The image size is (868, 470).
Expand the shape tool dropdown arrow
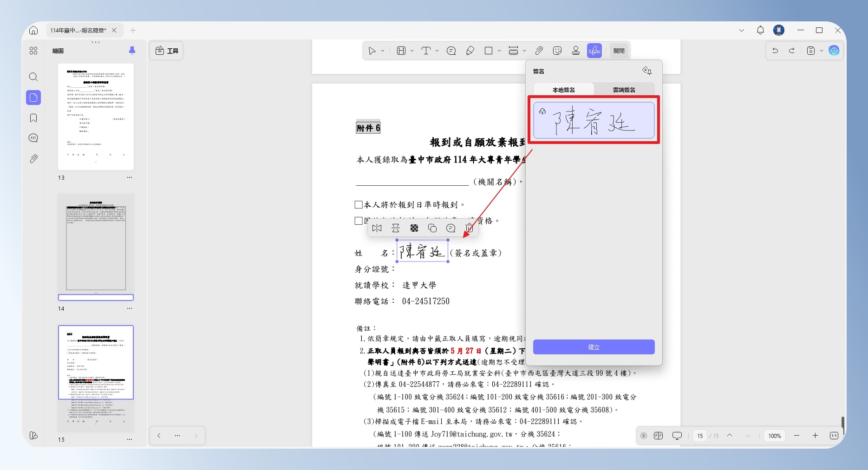[499, 51]
